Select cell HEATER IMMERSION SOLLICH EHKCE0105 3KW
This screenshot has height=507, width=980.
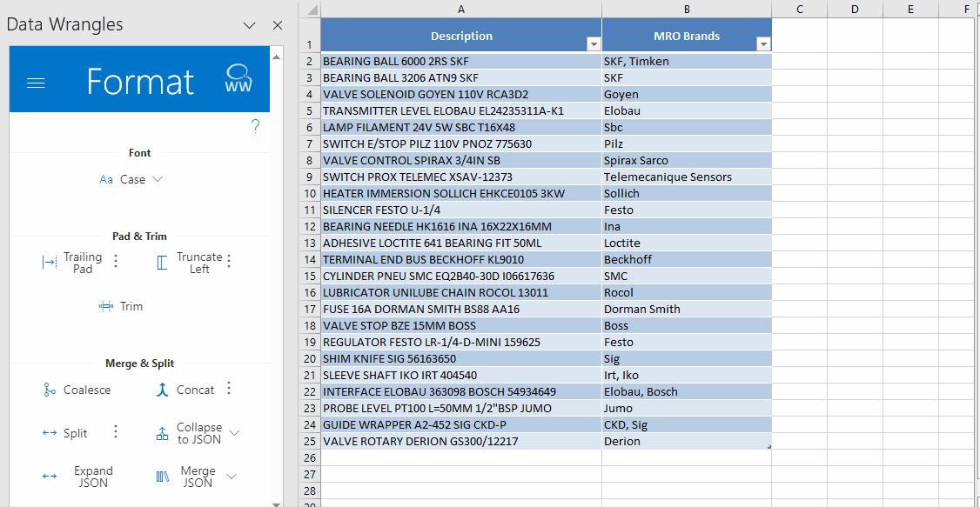point(461,194)
